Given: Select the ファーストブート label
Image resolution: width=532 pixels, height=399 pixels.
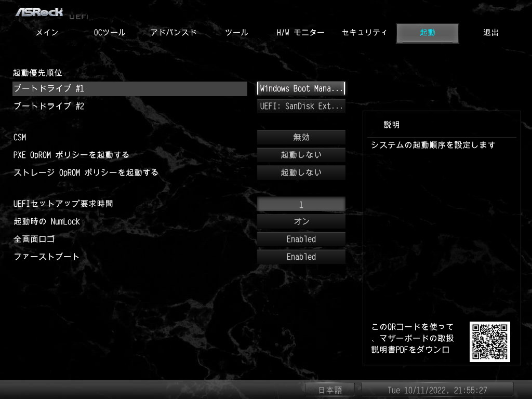Looking at the screenshot, I should tap(46, 257).
